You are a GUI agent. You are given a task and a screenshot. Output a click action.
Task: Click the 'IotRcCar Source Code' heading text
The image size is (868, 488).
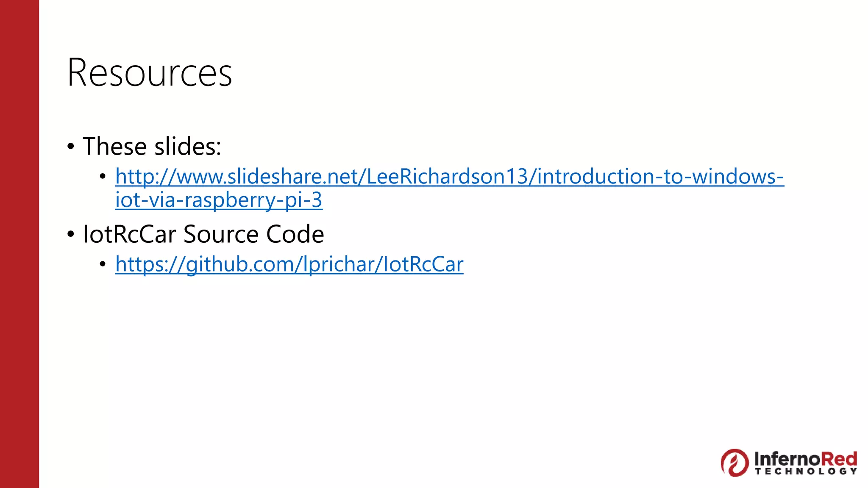pos(203,234)
